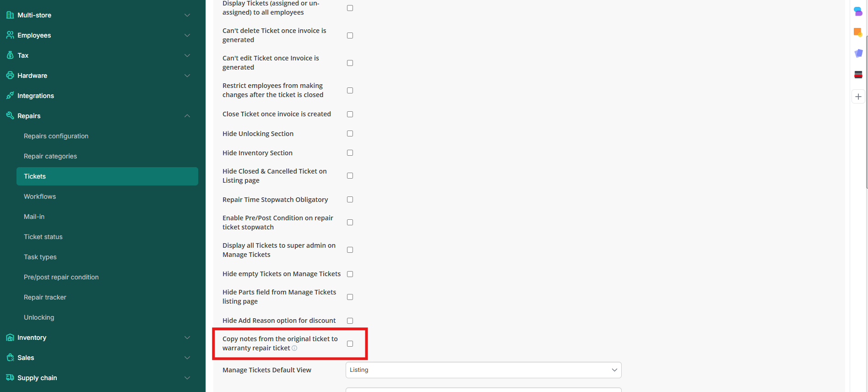Click the Supply chain truck icon
The image size is (868, 392).
[10, 378]
